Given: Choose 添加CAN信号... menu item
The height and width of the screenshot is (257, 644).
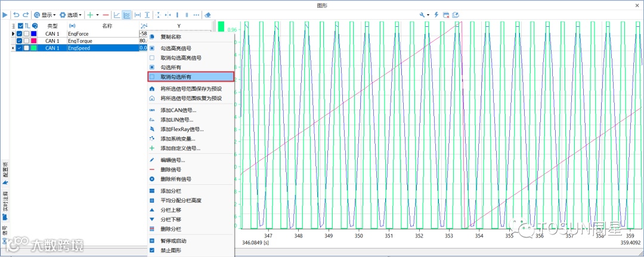Looking at the screenshot, I should click(191, 110).
